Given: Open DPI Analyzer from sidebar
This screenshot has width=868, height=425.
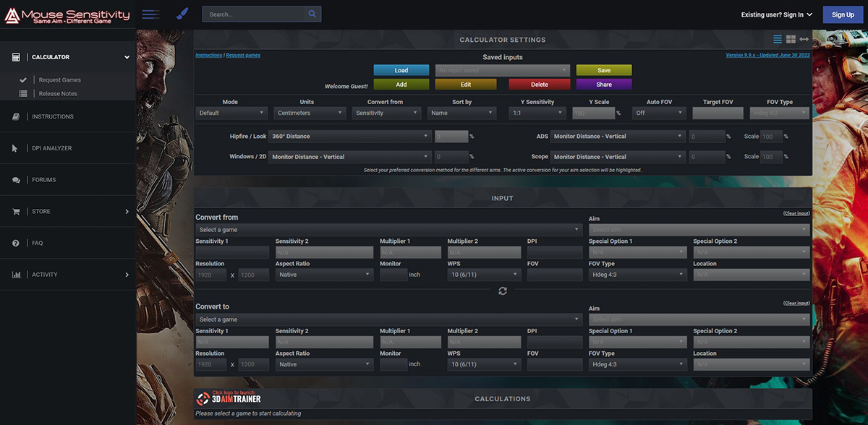Looking at the screenshot, I should (51, 148).
